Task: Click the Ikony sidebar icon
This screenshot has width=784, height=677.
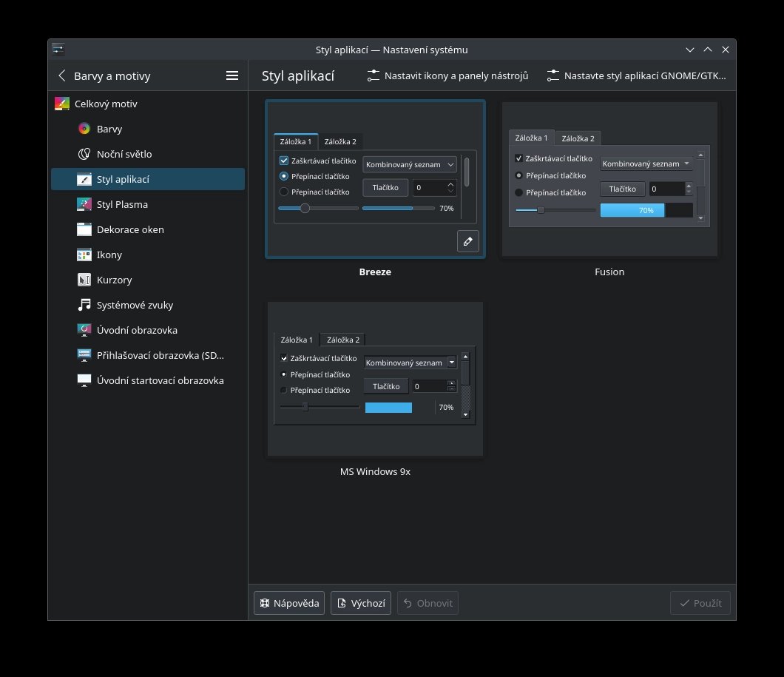Action: pos(84,255)
